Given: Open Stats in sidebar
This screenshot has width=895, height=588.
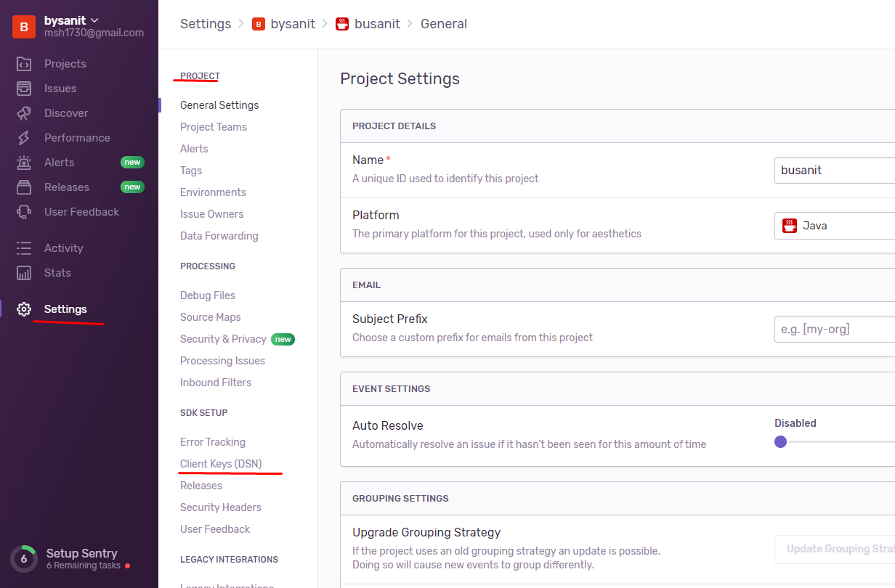Looking at the screenshot, I should point(57,273).
